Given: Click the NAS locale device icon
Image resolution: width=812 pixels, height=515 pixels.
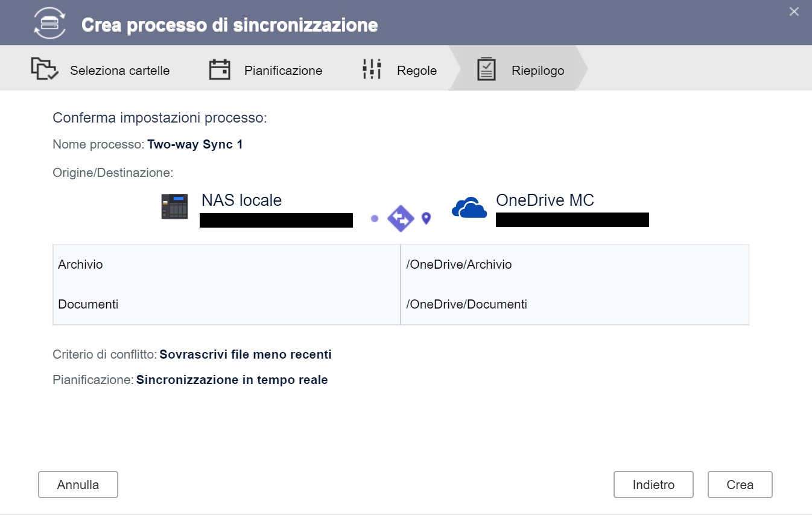Looking at the screenshot, I should (175, 206).
